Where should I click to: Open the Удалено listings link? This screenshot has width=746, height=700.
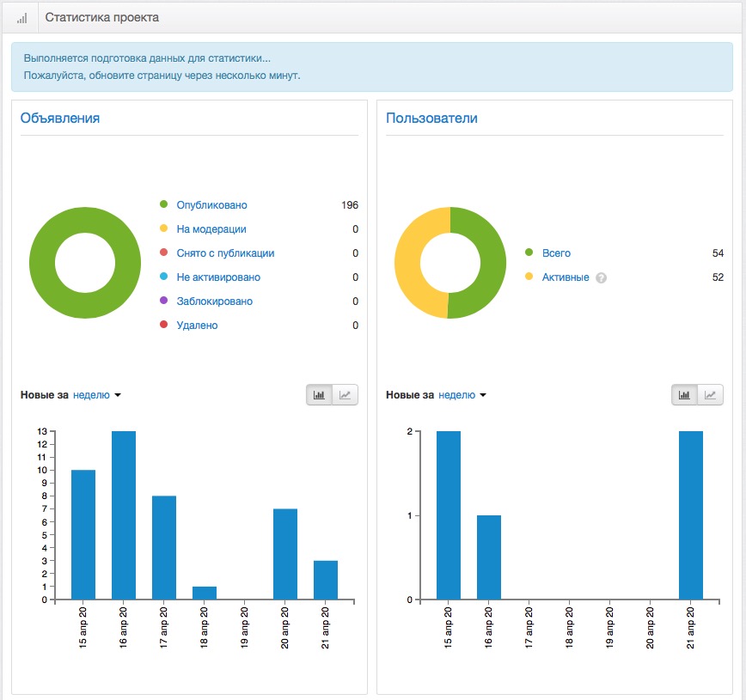click(197, 326)
